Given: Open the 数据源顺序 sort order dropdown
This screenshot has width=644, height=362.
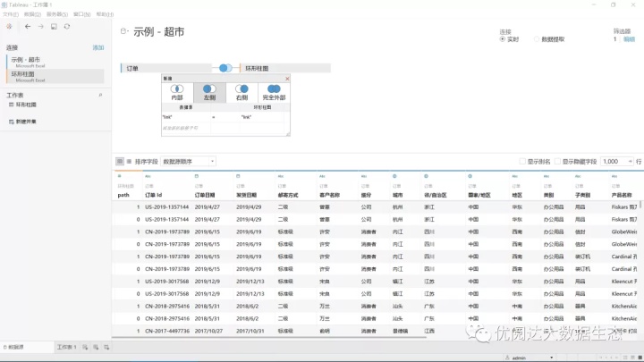Looking at the screenshot, I should [x=188, y=161].
